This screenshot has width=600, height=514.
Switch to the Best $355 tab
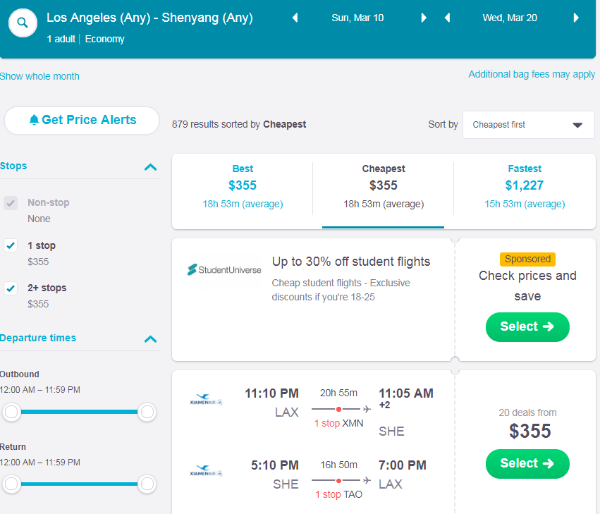[243, 187]
